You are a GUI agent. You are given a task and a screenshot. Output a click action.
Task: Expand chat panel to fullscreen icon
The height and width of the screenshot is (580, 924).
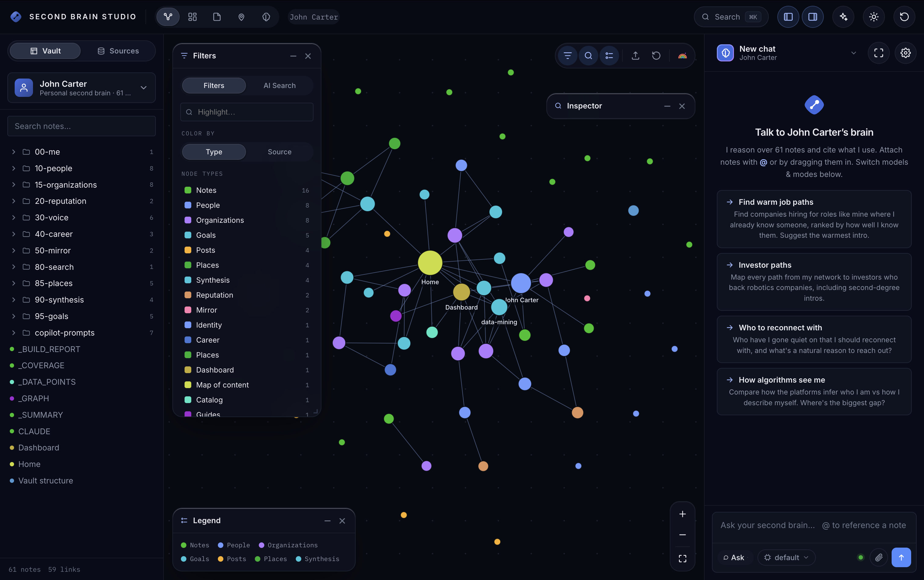point(879,53)
